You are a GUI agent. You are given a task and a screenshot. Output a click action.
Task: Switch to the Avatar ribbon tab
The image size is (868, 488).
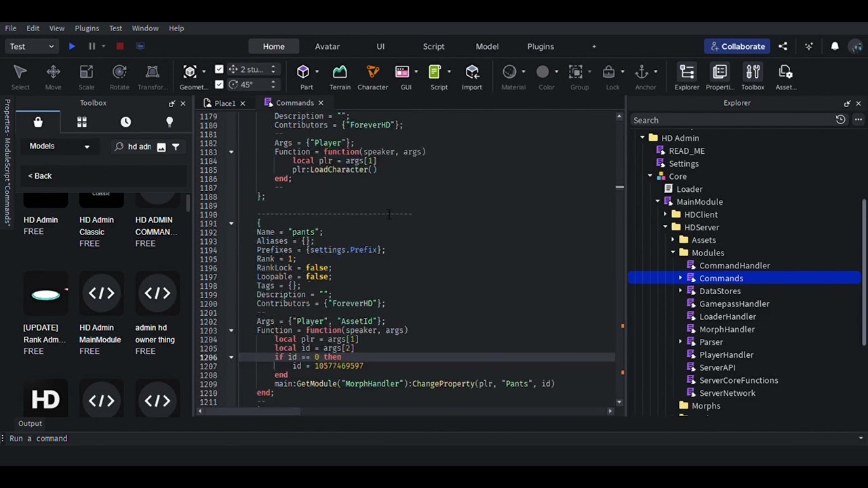(x=327, y=46)
